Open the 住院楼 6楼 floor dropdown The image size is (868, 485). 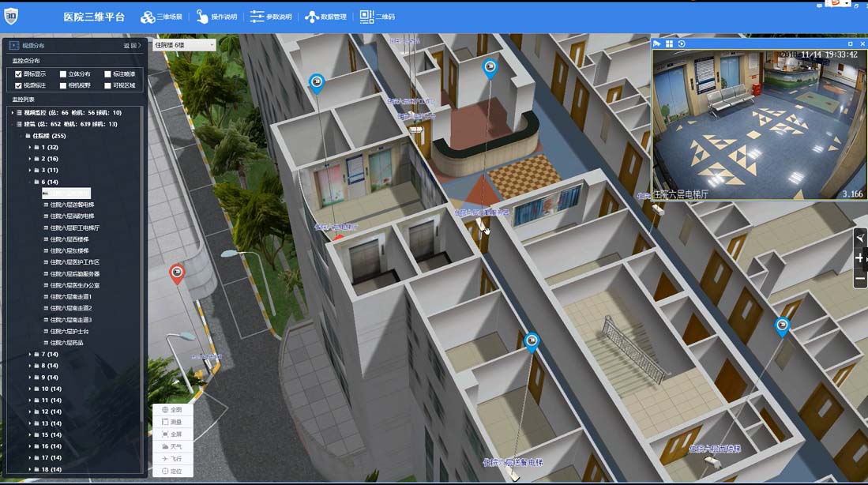184,45
